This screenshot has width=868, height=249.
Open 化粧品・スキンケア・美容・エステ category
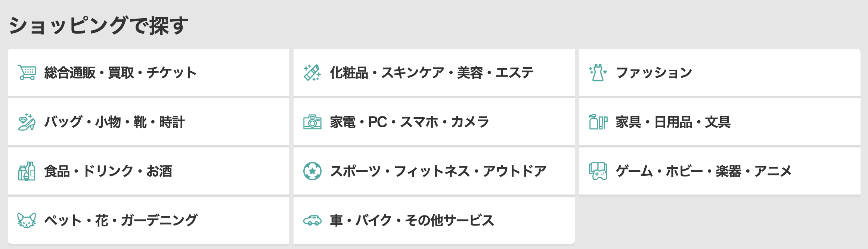tap(434, 72)
